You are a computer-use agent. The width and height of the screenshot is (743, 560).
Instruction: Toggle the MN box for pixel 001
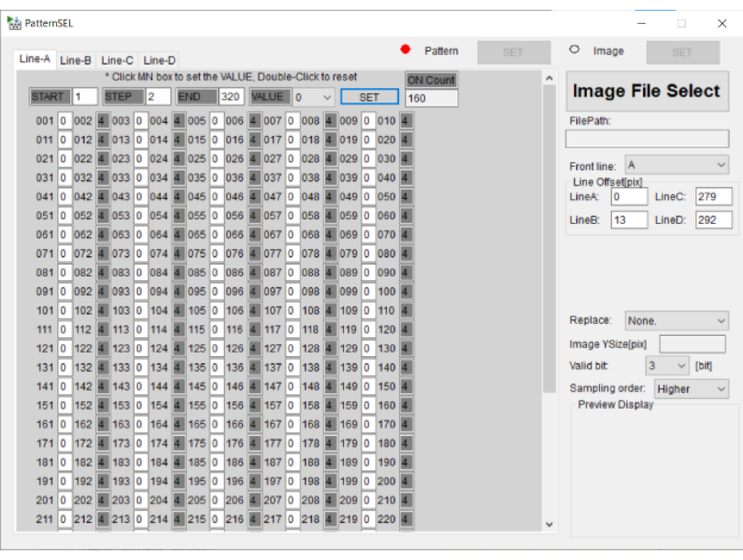[x=64, y=121]
